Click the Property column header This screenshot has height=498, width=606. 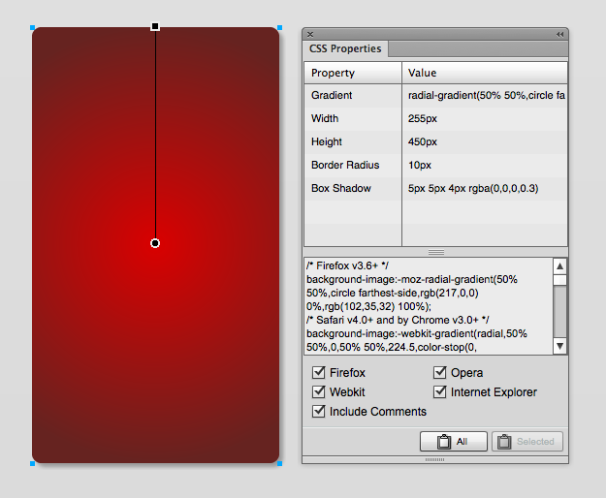click(x=353, y=73)
